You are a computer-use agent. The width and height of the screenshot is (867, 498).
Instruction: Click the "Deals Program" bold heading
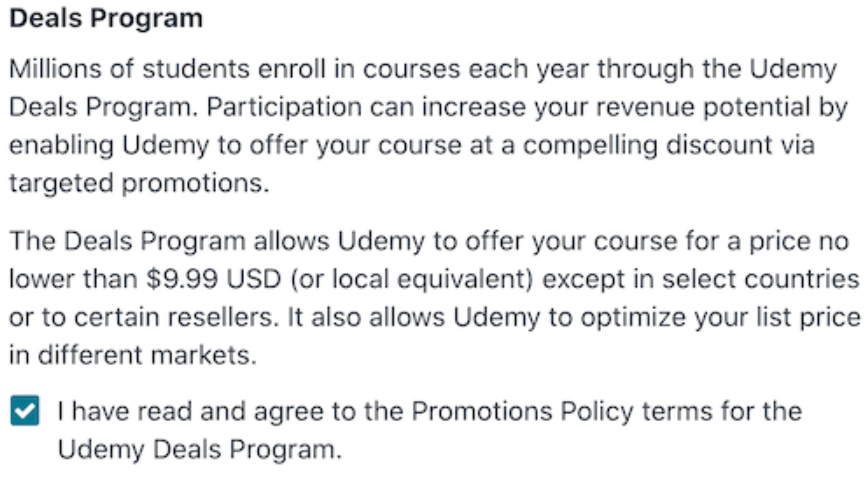(105, 18)
